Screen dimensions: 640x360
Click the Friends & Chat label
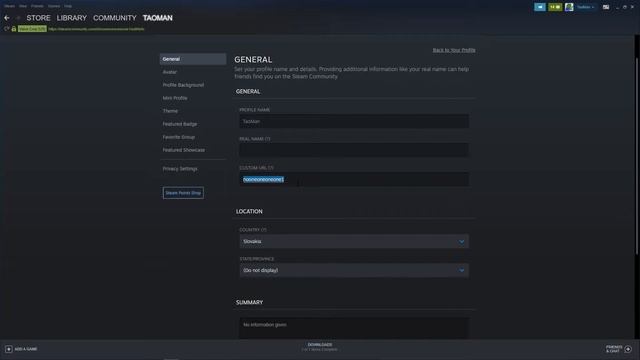pos(614,349)
